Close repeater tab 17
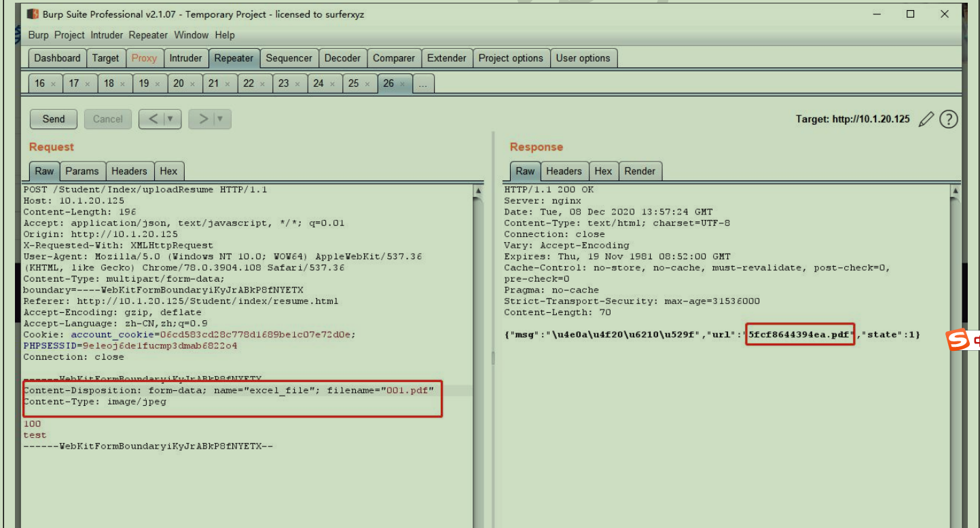 pyautogui.click(x=88, y=84)
